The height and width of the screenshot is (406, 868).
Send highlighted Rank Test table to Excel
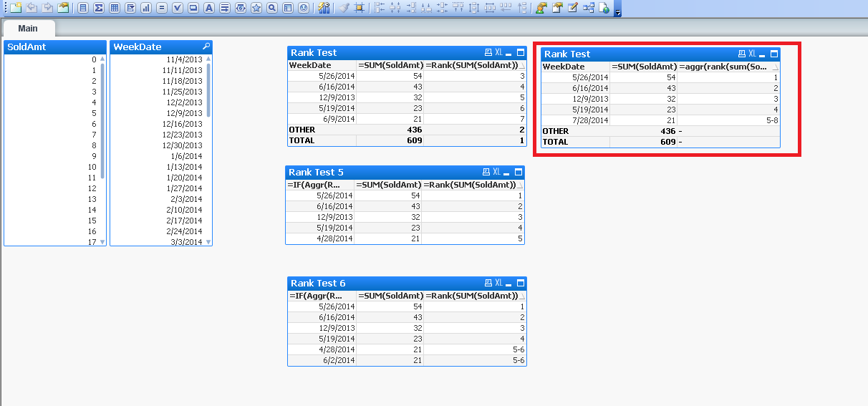pos(752,54)
